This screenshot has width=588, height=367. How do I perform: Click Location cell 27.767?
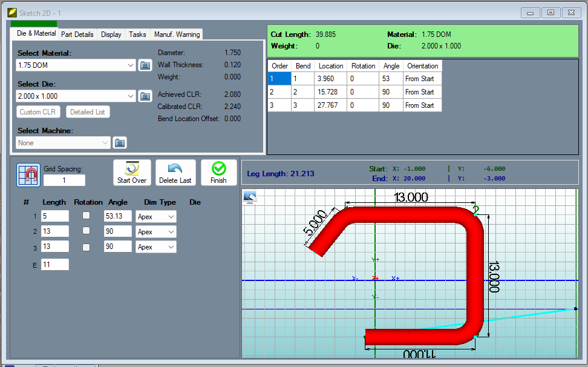tap(331, 105)
